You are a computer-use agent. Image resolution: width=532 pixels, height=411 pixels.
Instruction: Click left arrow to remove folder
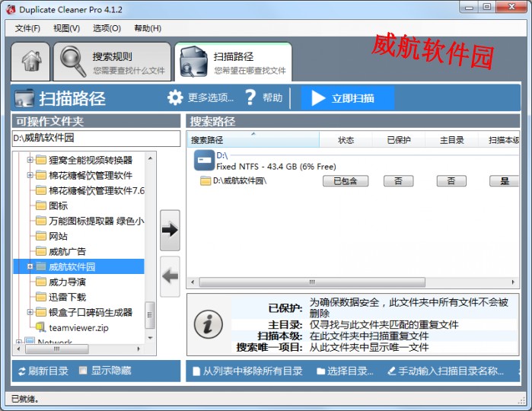pos(170,276)
